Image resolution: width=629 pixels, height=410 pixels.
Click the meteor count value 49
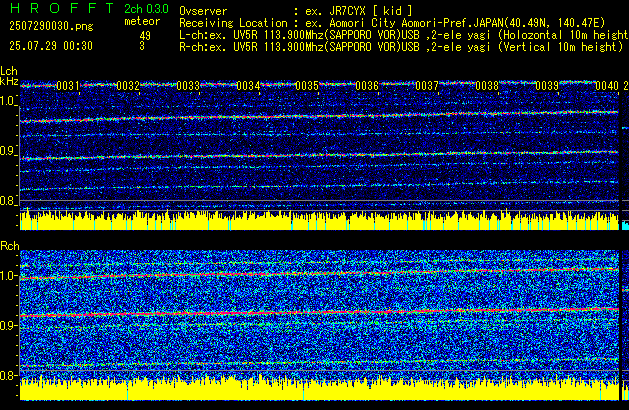(x=145, y=36)
